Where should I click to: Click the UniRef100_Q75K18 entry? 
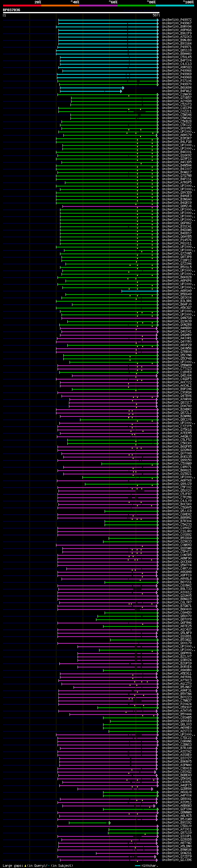[x=176, y=430]
